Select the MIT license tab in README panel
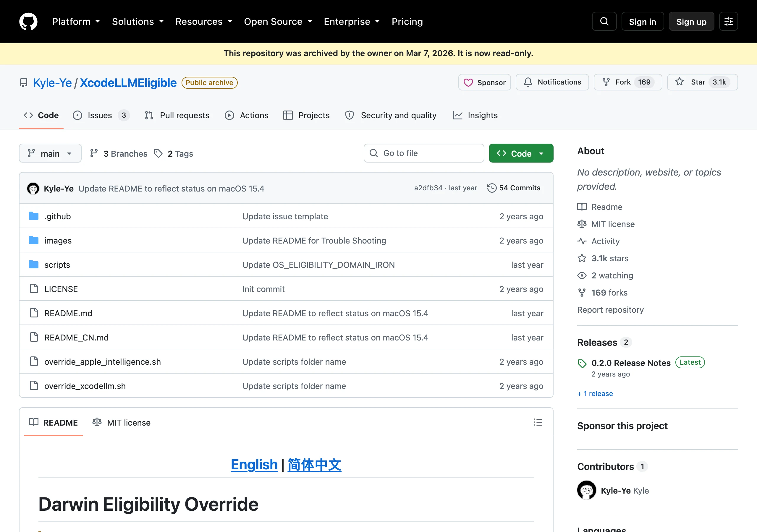 pyautogui.click(x=121, y=423)
